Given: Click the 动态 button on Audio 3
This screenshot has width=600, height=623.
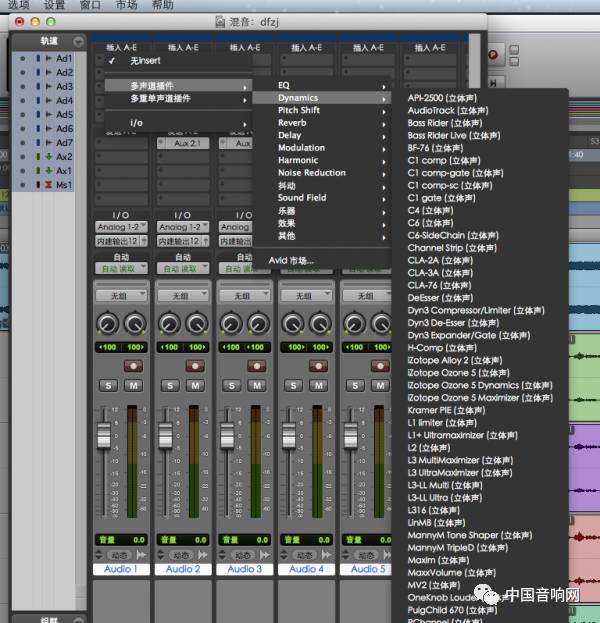Looking at the screenshot, I should [243, 554].
